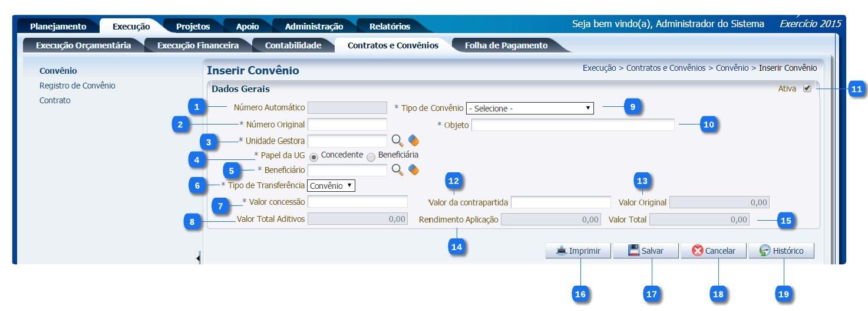Uncheck the Ativa checkbox

tap(807, 89)
